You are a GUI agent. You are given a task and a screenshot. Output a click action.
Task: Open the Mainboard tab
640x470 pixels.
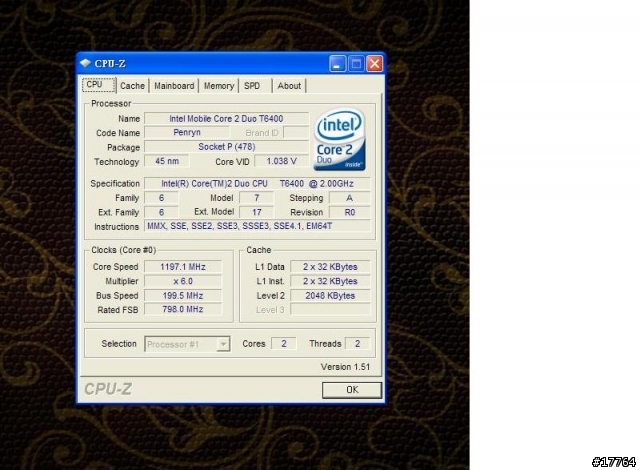(174, 86)
